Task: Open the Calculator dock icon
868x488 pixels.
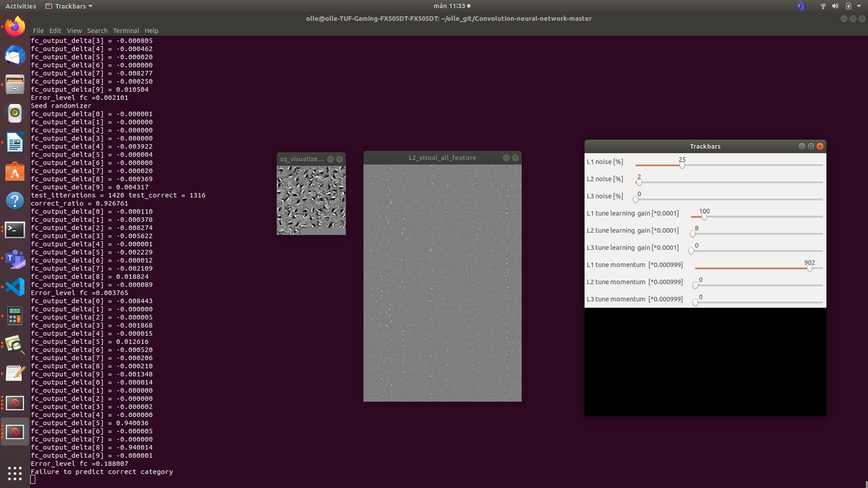Action: (x=15, y=316)
